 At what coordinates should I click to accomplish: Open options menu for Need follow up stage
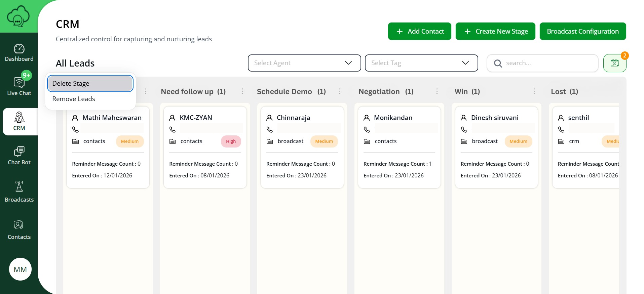coord(242,91)
